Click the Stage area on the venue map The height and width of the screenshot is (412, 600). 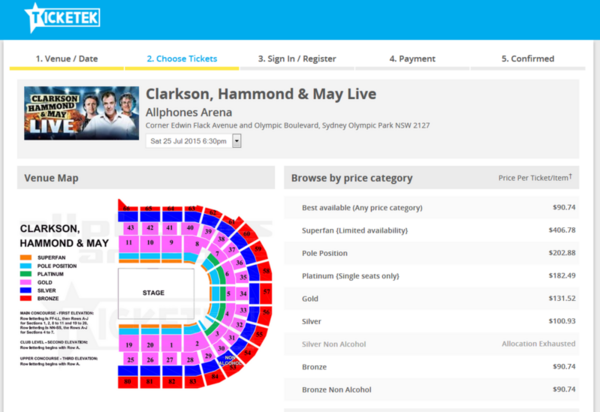click(153, 293)
